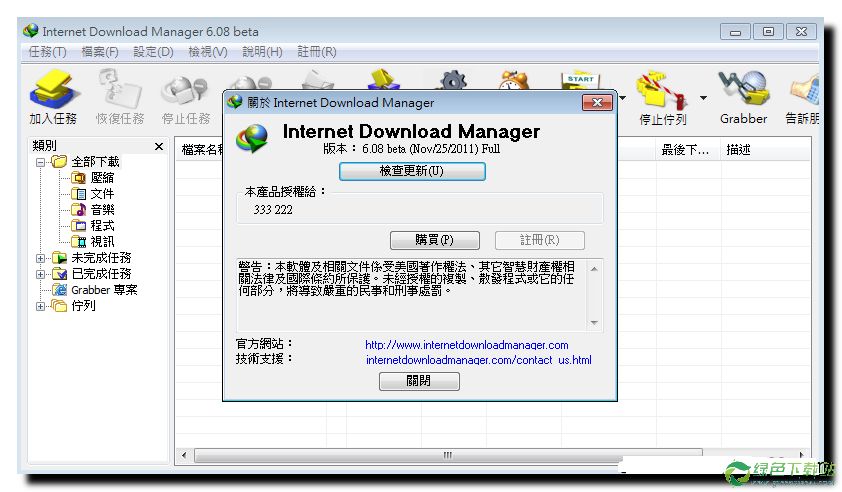Screen dimensions: 842x492
Task: Click the horizontal scrollbar thumb in list
Action: (x=448, y=455)
